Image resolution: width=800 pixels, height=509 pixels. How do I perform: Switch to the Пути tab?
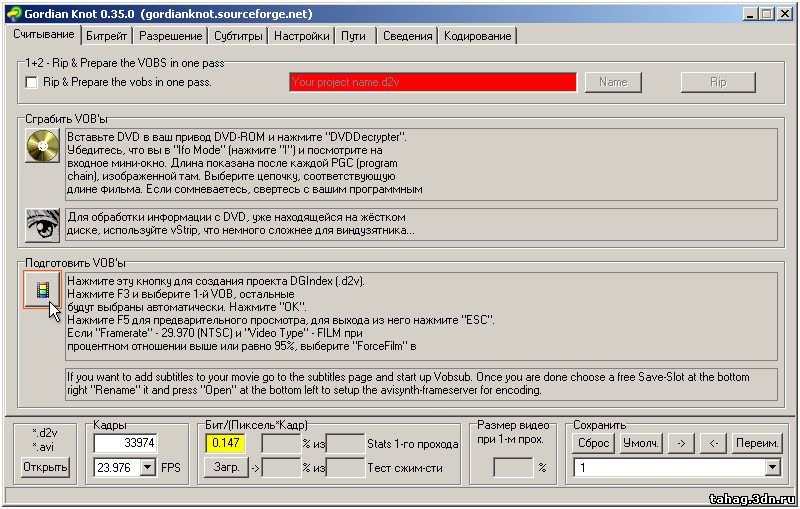[x=353, y=36]
